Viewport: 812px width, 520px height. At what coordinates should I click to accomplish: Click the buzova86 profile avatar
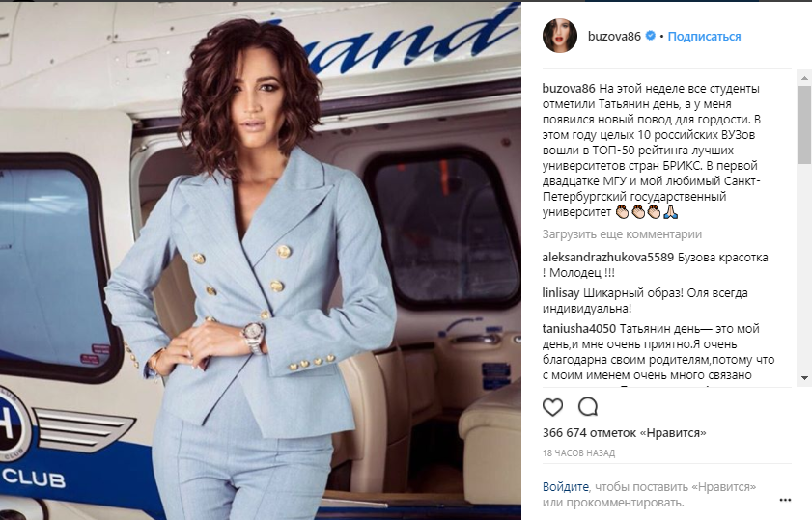pyautogui.click(x=559, y=36)
